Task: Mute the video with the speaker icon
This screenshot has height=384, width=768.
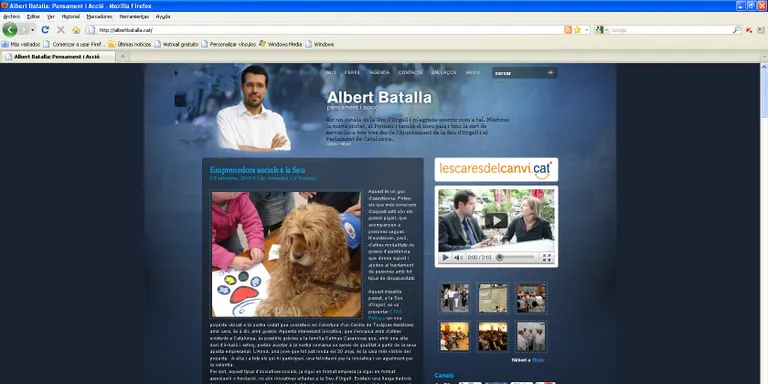Action: click(457, 258)
